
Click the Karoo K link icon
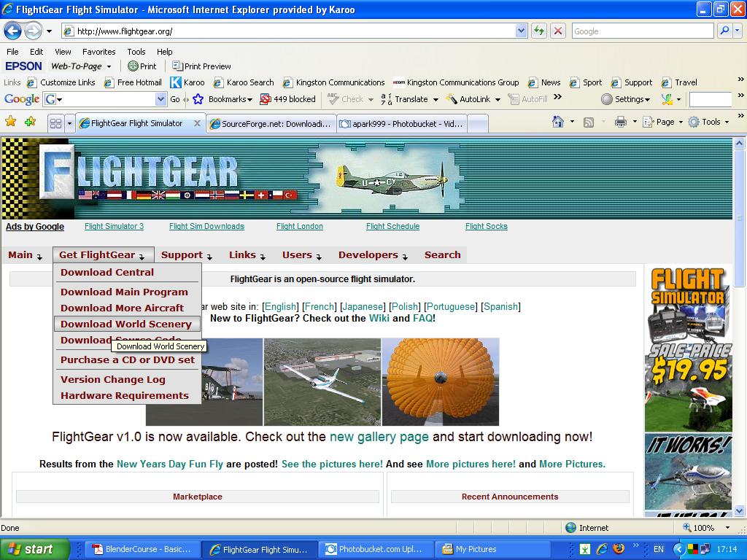pos(176,82)
